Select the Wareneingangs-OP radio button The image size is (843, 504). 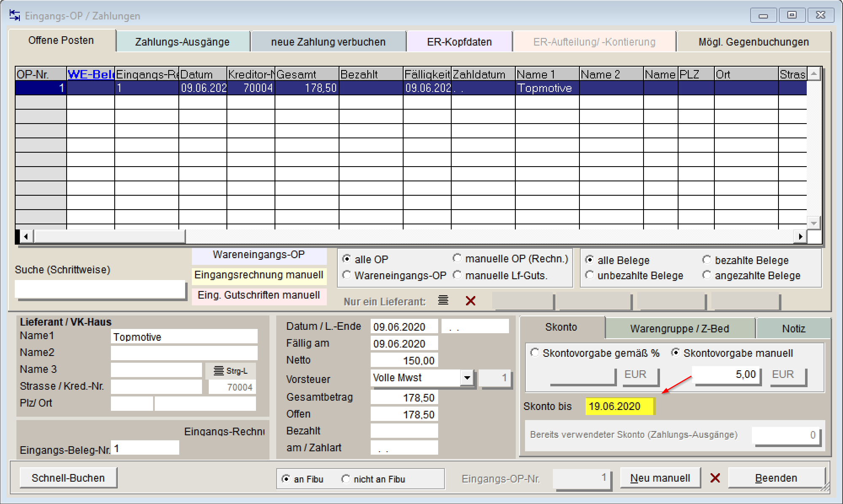(x=347, y=275)
